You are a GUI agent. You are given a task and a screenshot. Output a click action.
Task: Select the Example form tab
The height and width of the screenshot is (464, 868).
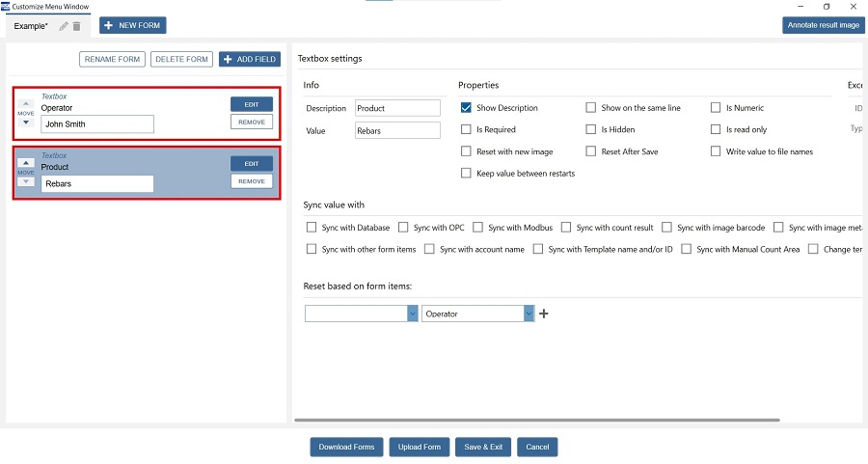(32, 26)
